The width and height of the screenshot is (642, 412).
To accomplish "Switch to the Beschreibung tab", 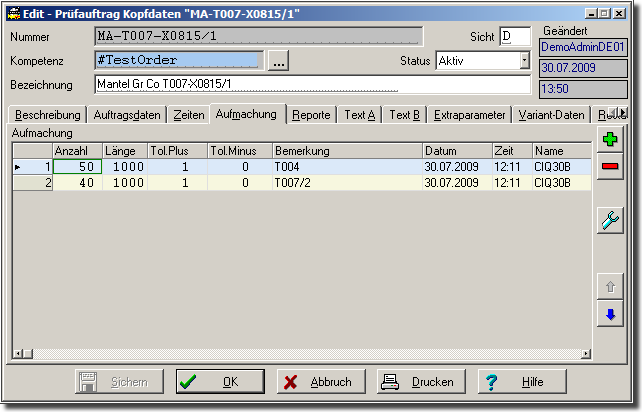I will coord(47,115).
